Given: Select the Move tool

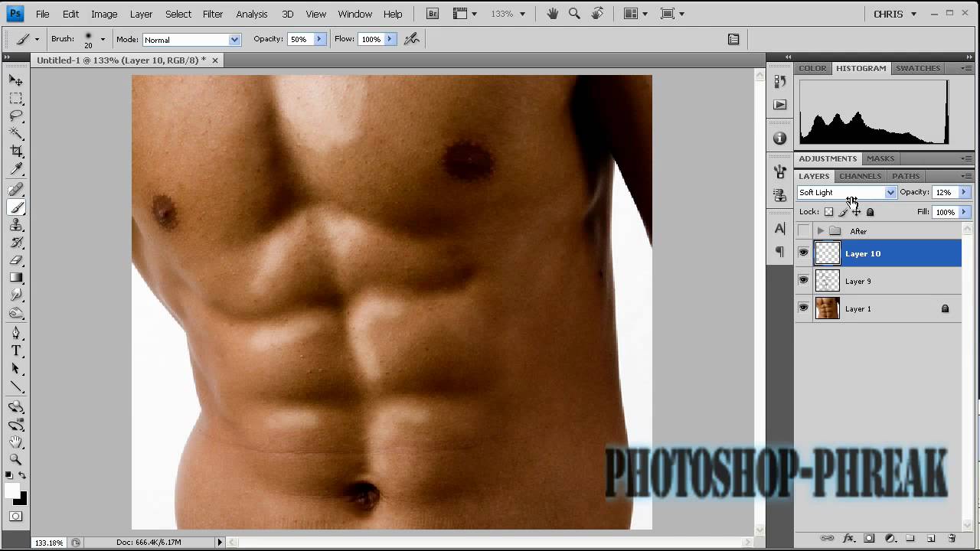Looking at the screenshot, I should point(16,80).
